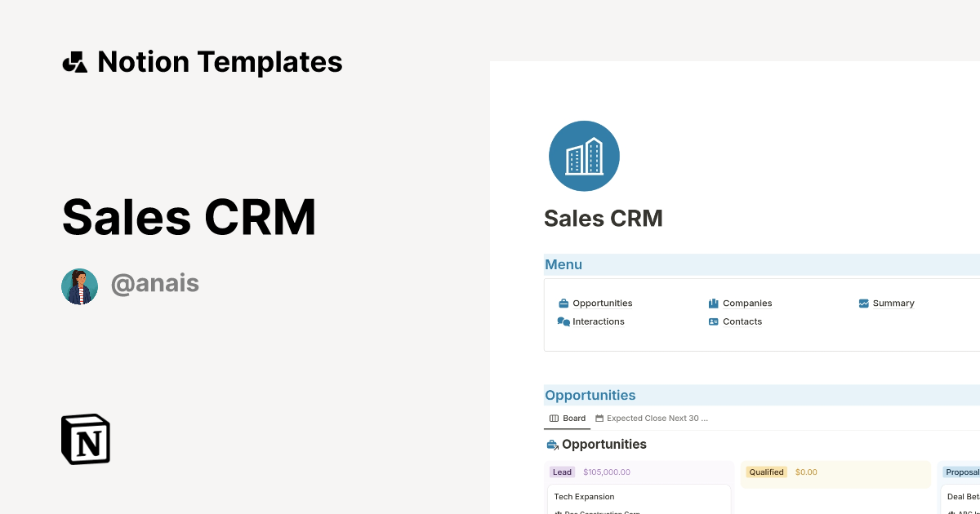Open the Companies page link
The image size is (980, 514).
pos(747,303)
